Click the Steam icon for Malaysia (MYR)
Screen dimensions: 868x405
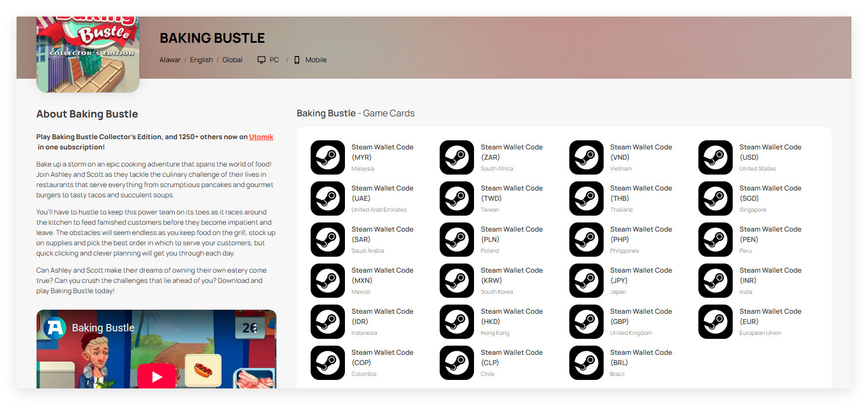click(x=328, y=157)
